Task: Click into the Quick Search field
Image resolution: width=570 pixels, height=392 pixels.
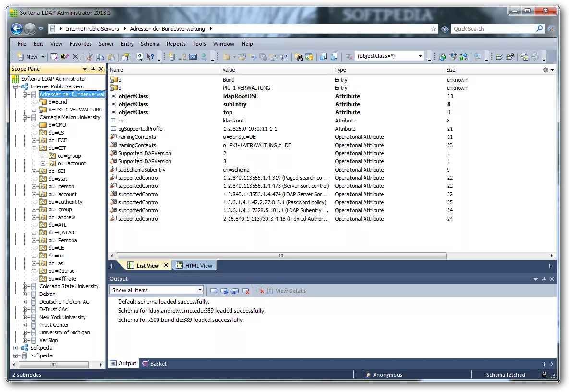Action: click(x=493, y=29)
